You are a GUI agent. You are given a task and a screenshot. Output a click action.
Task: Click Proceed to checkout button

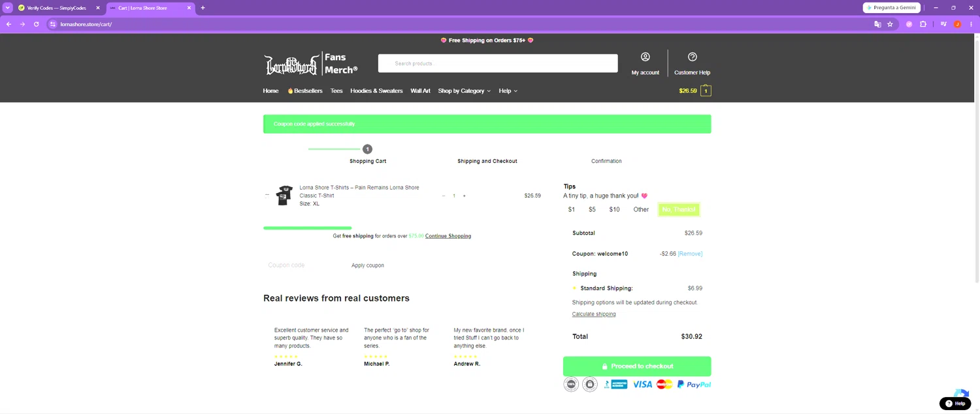(637, 366)
